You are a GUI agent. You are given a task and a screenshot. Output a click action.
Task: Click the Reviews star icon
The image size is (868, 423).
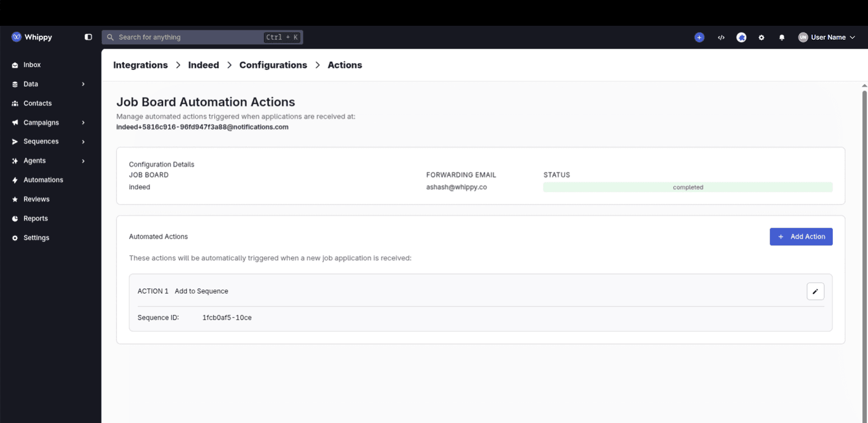click(x=15, y=199)
